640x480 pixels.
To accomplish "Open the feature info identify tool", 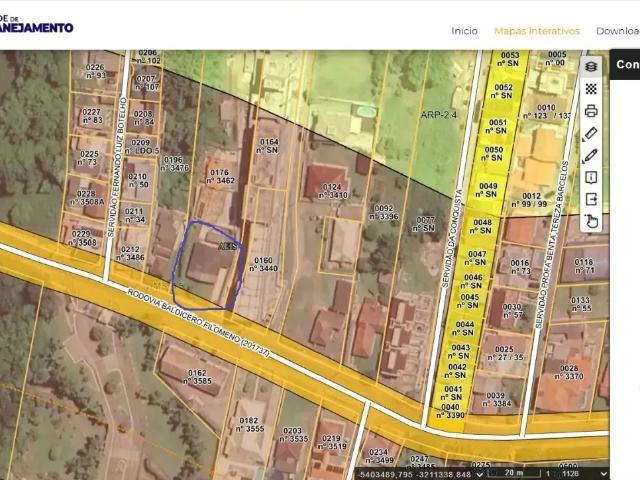I will [591, 177].
